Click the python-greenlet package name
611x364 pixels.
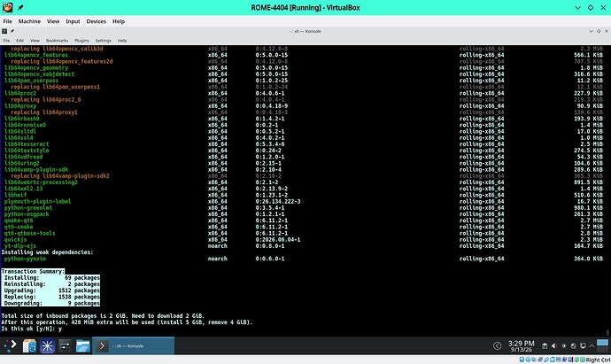click(28, 208)
